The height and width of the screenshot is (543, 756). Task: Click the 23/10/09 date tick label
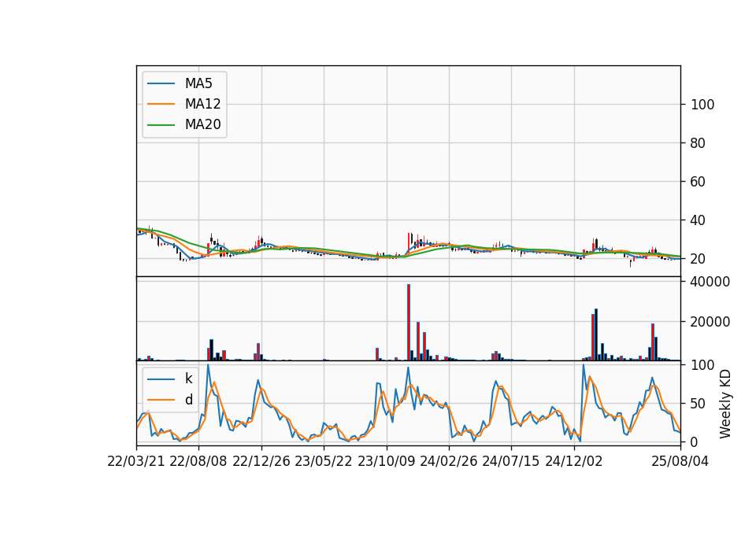click(x=386, y=461)
